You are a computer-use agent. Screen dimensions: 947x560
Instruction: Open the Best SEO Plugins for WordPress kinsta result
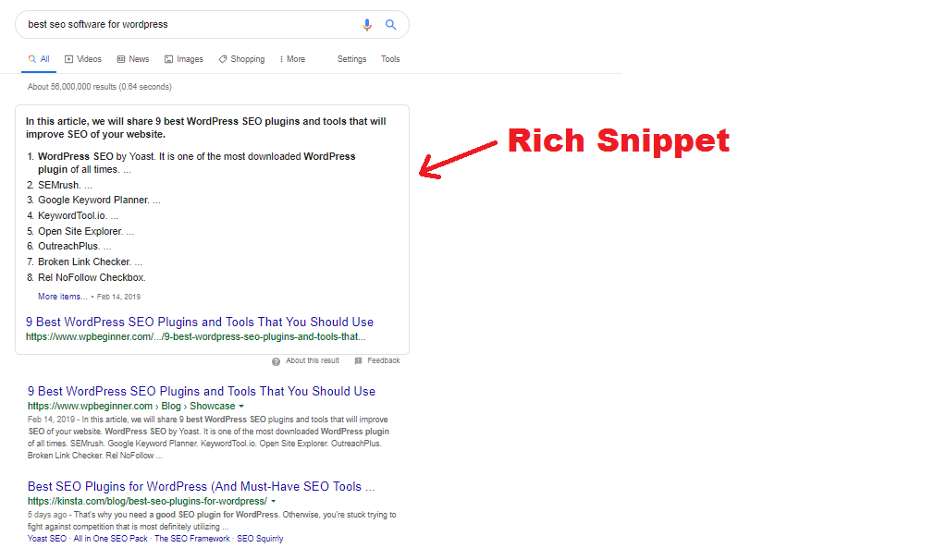(201, 487)
